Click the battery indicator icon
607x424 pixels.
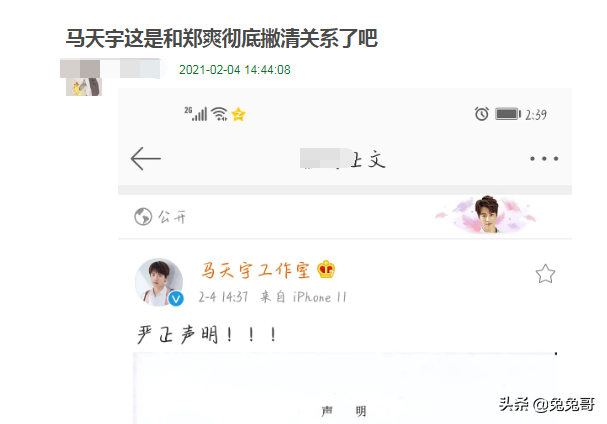click(x=508, y=114)
